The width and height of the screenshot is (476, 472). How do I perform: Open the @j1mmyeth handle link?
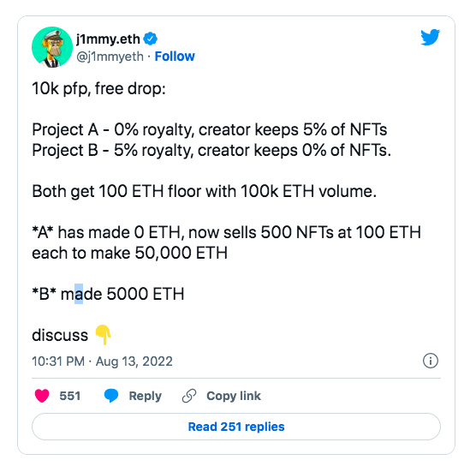110,57
